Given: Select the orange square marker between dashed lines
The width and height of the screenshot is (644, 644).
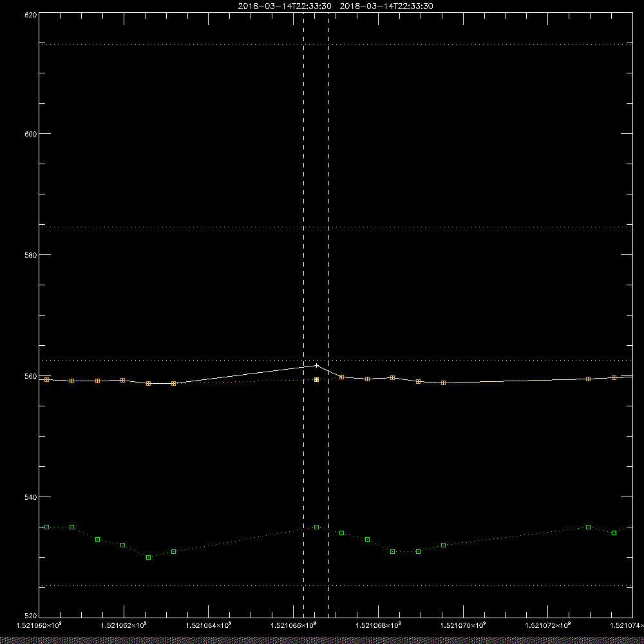Looking at the screenshot, I should tap(316, 380).
